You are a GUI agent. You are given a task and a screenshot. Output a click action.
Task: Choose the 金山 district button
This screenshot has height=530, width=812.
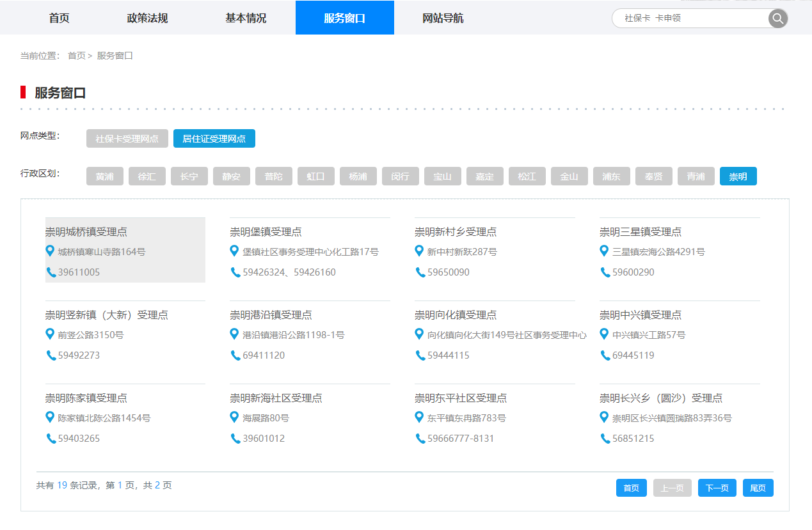pos(569,176)
